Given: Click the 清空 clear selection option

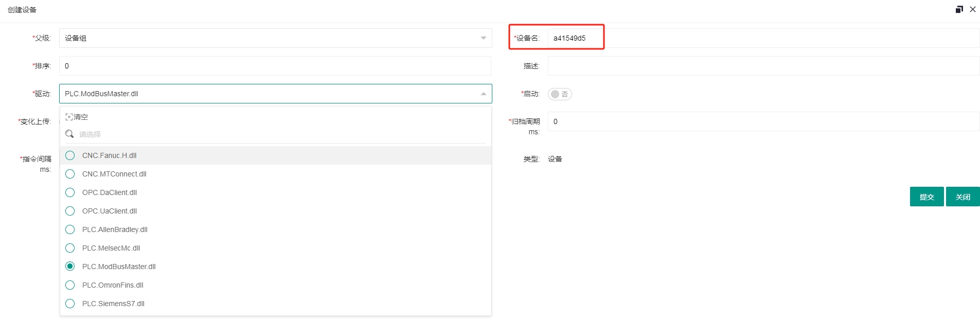Looking at the screenshot, I should pyautogui.click(x=77, y=117).
